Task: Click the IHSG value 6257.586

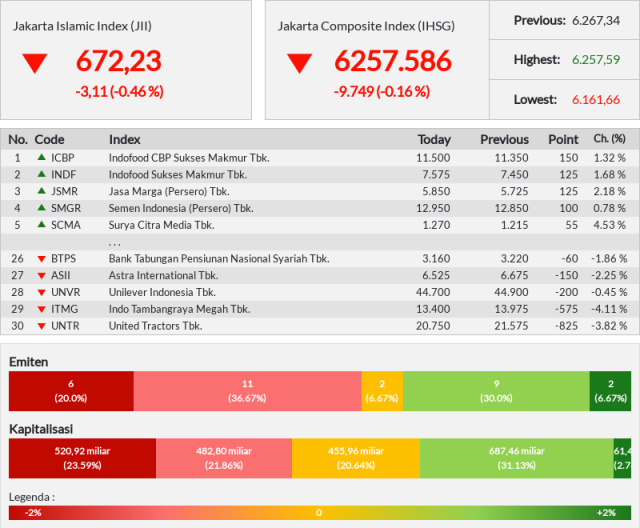Action: (x=393, y=61)
